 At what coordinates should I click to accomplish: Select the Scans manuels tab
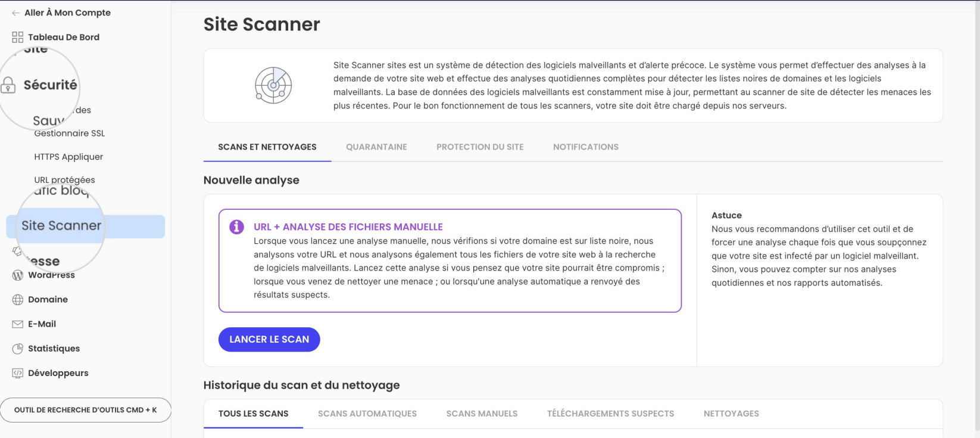click(x=482, y=414)
